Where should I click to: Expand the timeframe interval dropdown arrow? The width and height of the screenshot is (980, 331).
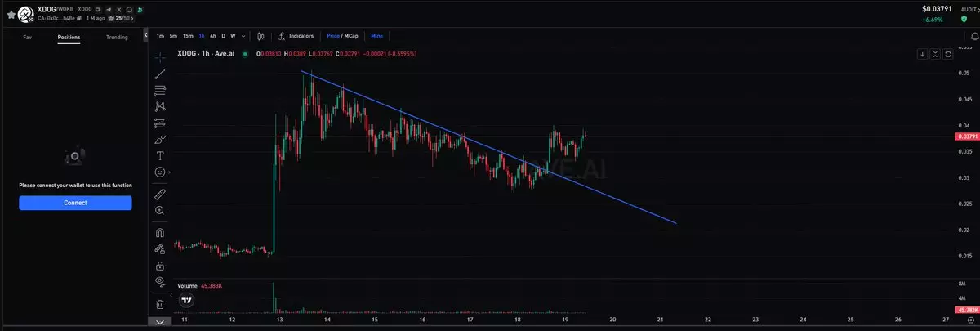click(x=243, y=36)
